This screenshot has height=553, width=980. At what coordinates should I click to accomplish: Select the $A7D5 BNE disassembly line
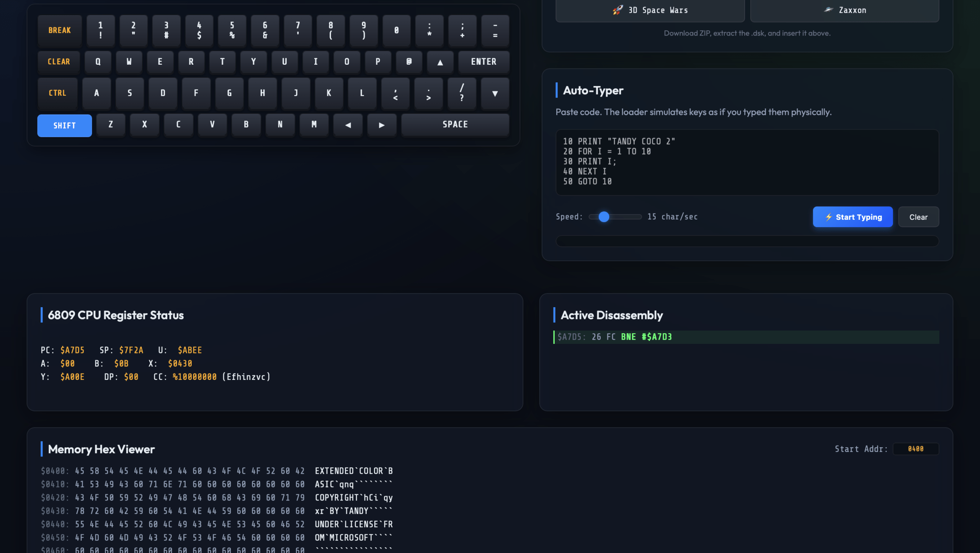[746, 337]
